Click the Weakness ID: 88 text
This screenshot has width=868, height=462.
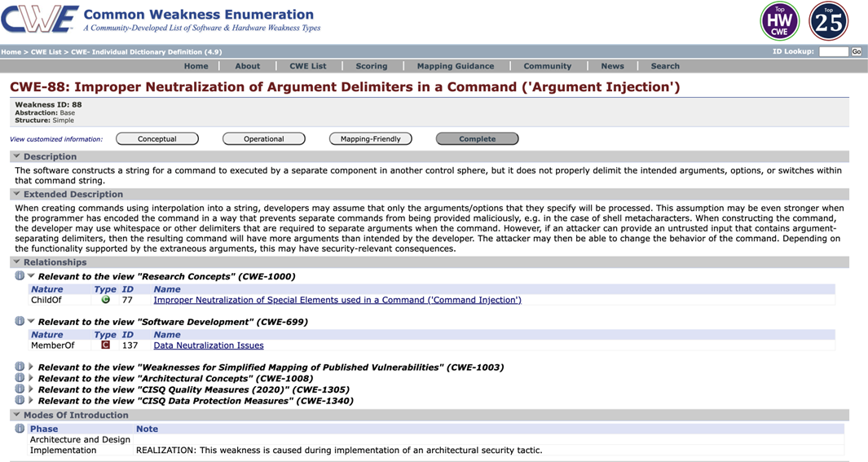(48, 104)
